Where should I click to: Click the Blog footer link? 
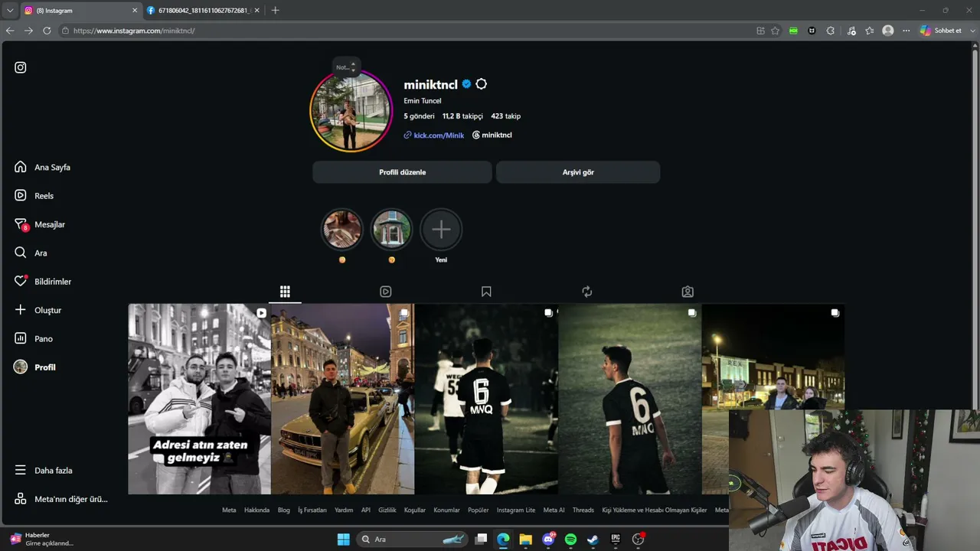(283, 510)
